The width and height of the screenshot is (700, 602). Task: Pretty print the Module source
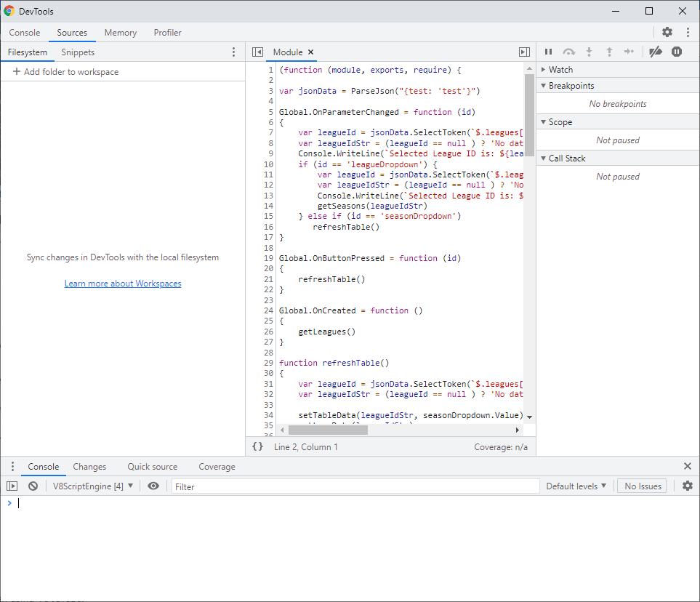tap(257, 446)
